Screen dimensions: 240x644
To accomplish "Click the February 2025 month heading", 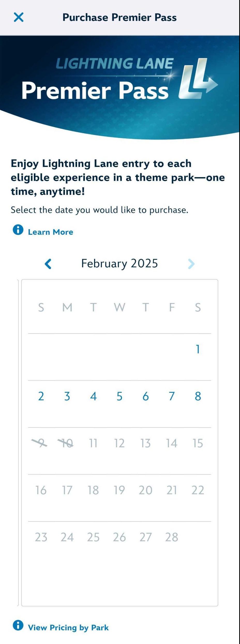I will 119,264.
